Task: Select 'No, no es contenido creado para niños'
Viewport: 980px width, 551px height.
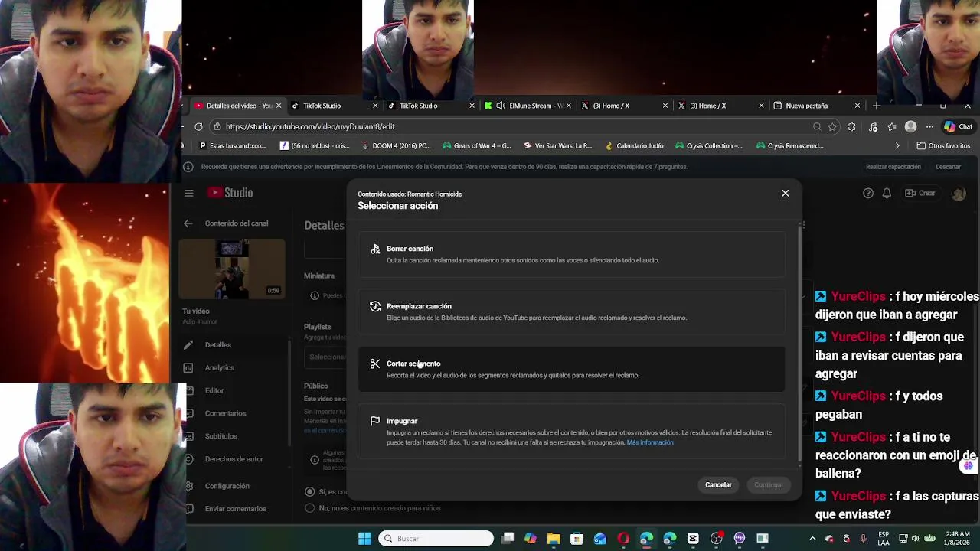Action: point(309,507)
